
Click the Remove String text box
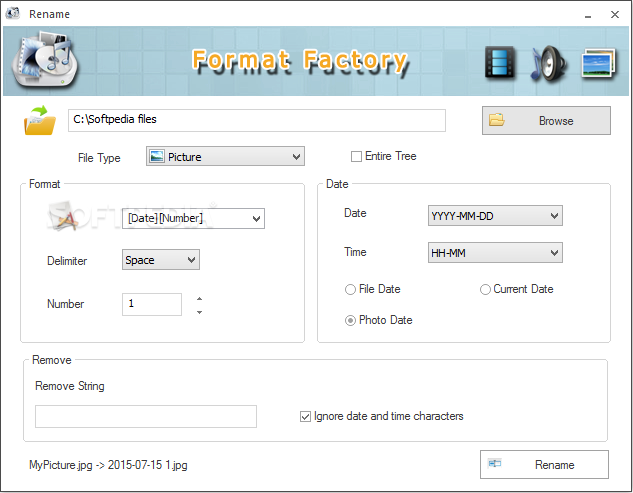coord(146,416)
